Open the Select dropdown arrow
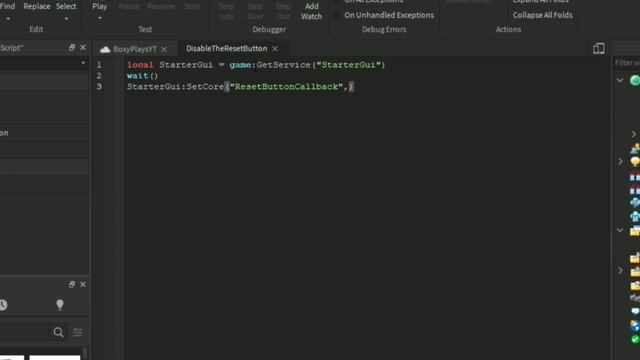Screen dimensions: 640x360 coord(66,19)
